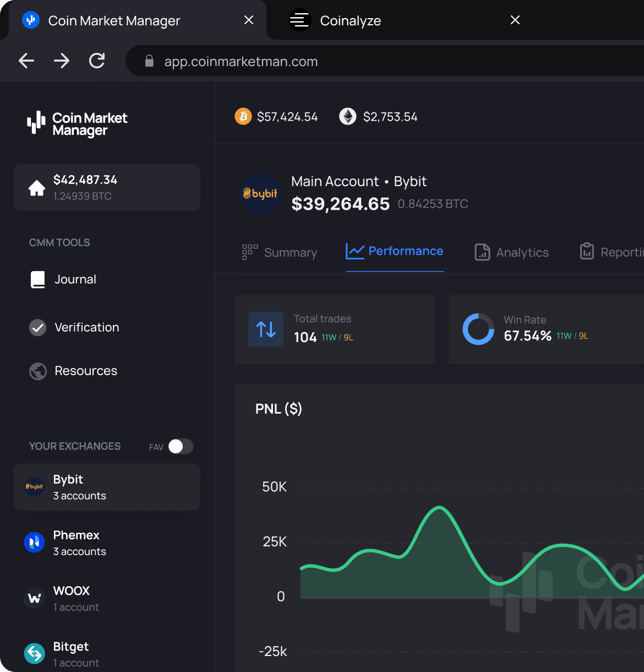Select Phemex with 3 accounts
The height and width of the screenshot is (672, 644).
pos(107,543)
